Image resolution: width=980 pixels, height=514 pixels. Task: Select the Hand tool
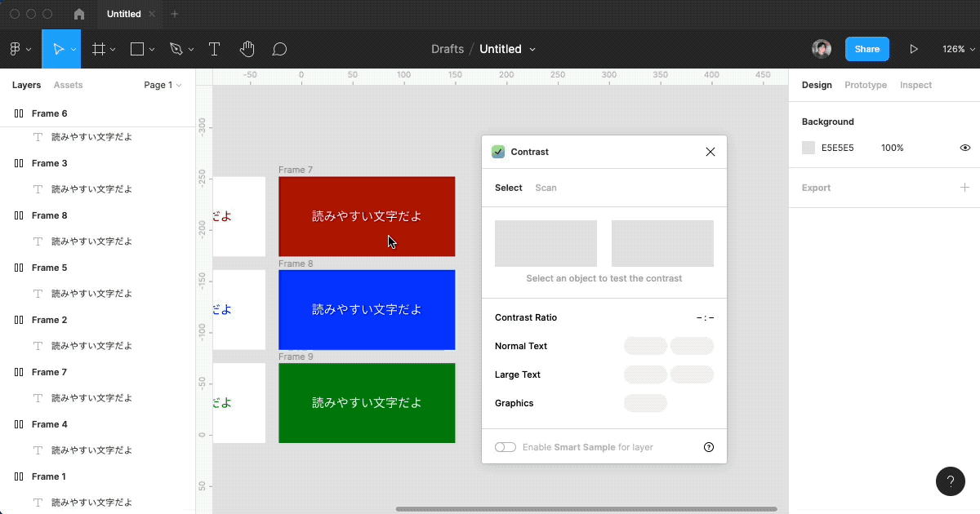pyautogui.click(x=247, y=49)
